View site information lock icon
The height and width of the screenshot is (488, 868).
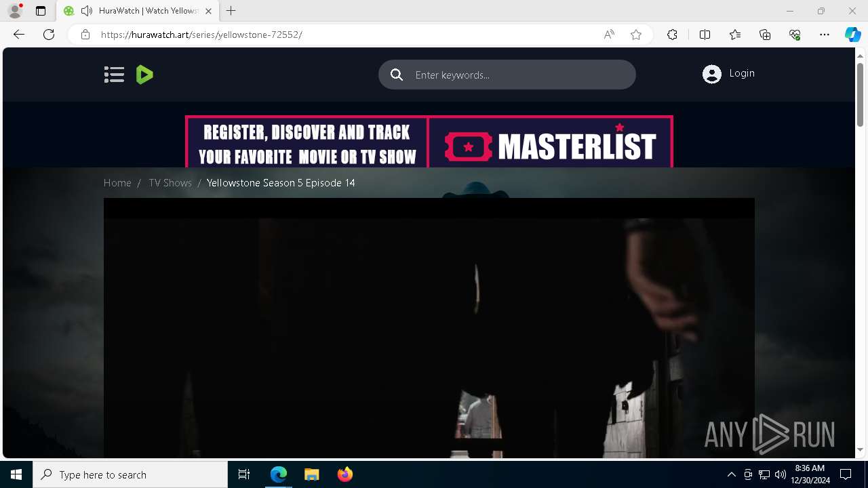click(85, 35)
